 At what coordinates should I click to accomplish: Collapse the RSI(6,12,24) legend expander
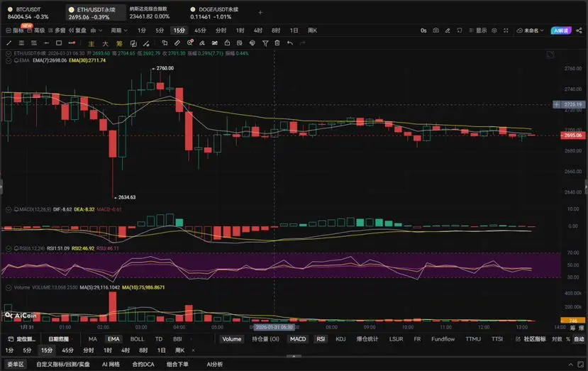pyautogui.click(x=9, y=248)
